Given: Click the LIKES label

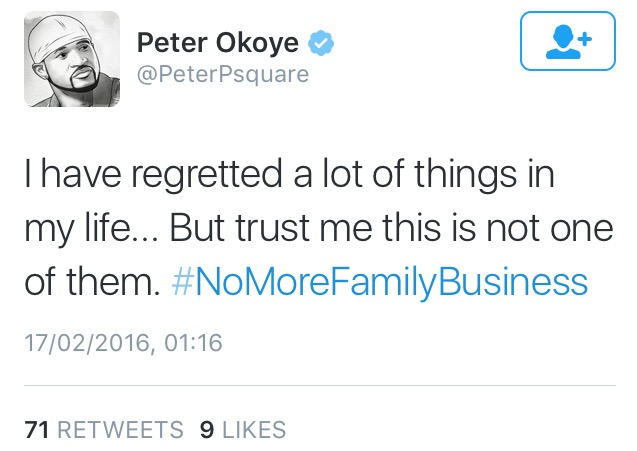Looking at the screenshot, I should [254, 430].
